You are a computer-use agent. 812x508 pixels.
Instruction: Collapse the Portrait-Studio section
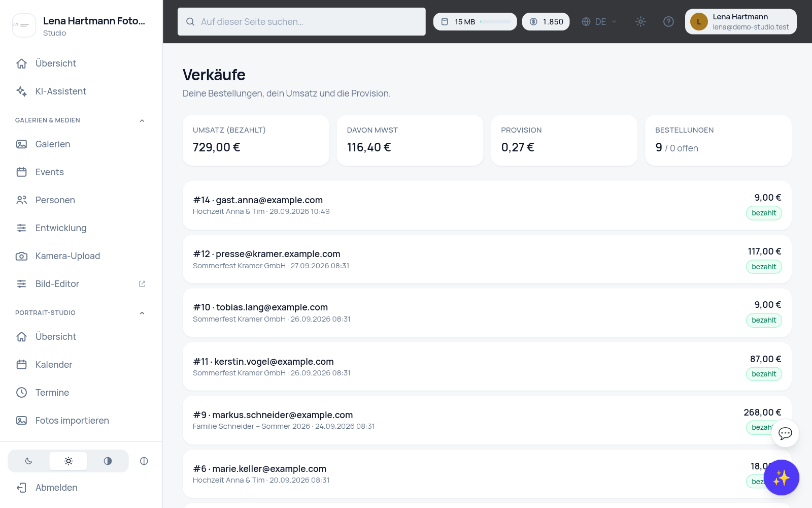pyautogui.click(x=142, y=313)
